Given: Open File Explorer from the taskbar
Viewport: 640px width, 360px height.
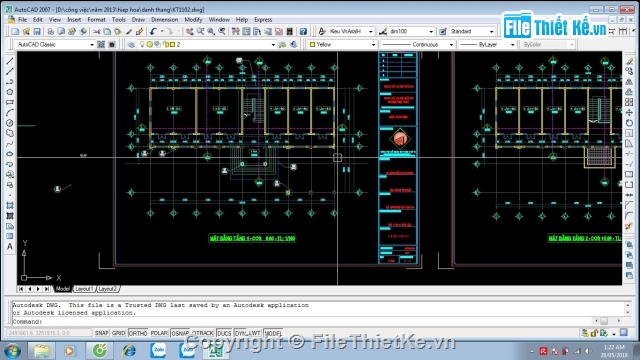Looking at the screenshot, I should (41, 351).
